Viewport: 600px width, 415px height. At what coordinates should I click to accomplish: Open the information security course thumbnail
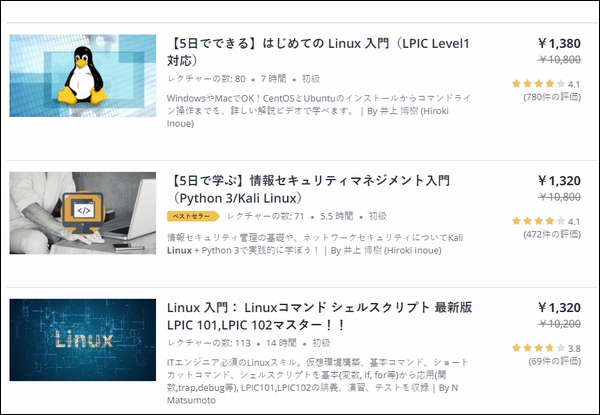coord(83,213)
